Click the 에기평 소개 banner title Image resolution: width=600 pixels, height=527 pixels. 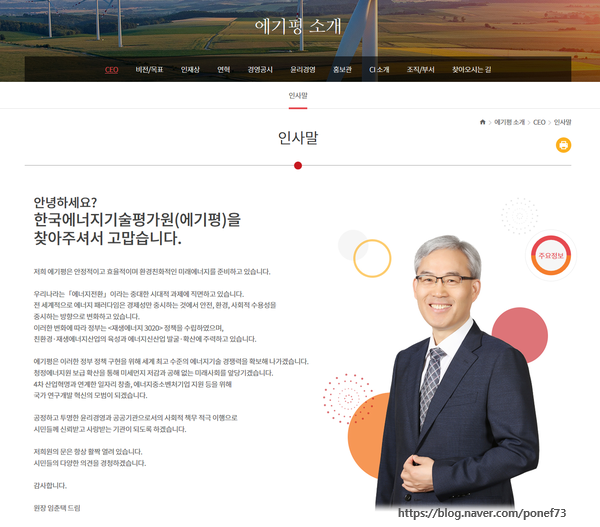[298, 27]
